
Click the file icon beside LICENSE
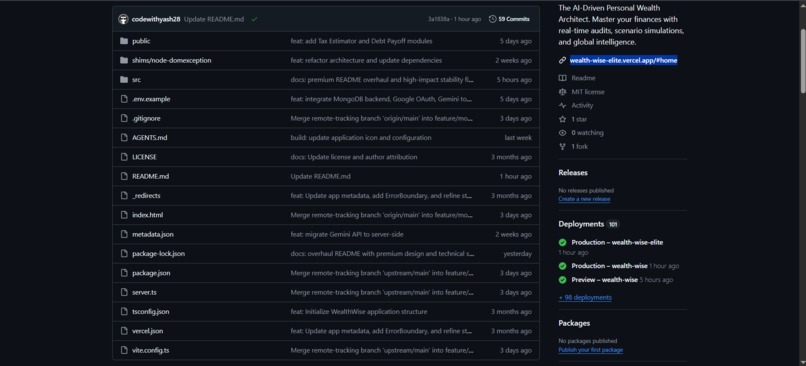[x=123, y=157]
